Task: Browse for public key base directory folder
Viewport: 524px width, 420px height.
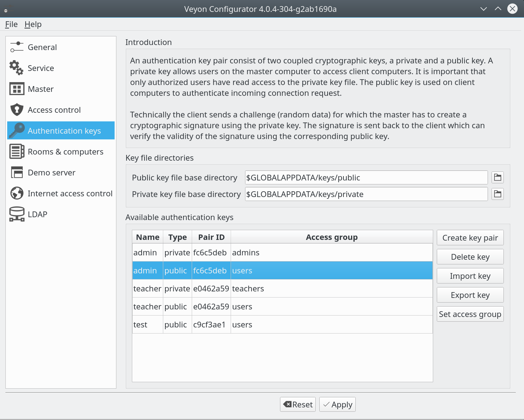Action: coord(498,177)
